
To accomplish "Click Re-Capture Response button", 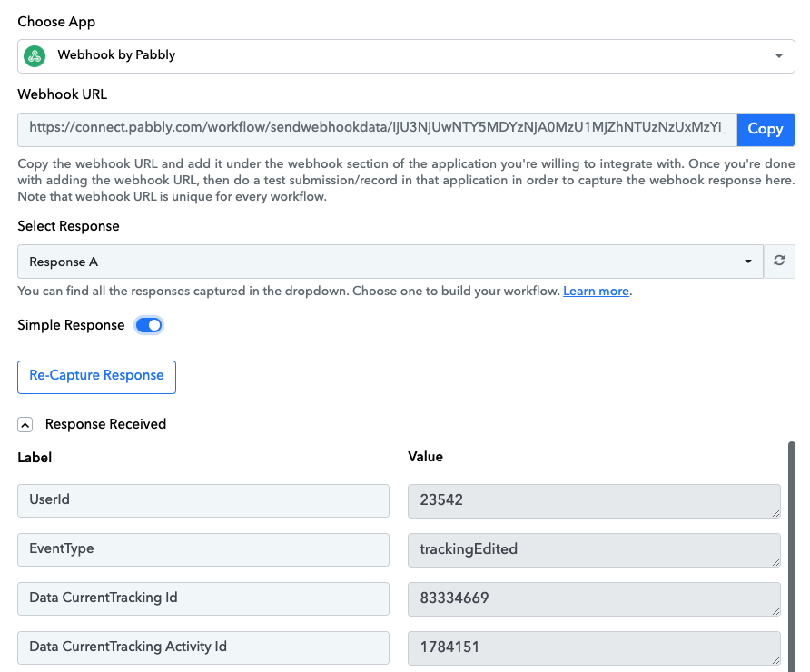I will tap(96, 377).
